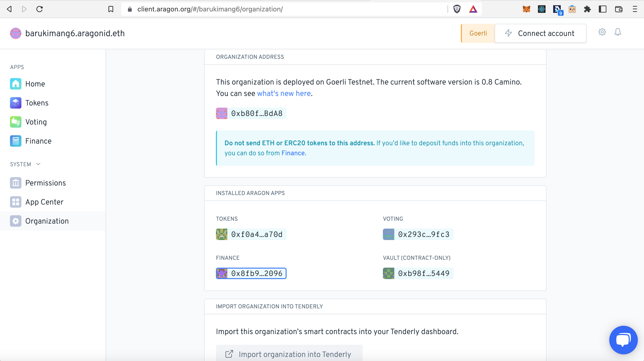
Task: Click the identicon beside 0x293c…9fc3
Action: click(389, 234)
